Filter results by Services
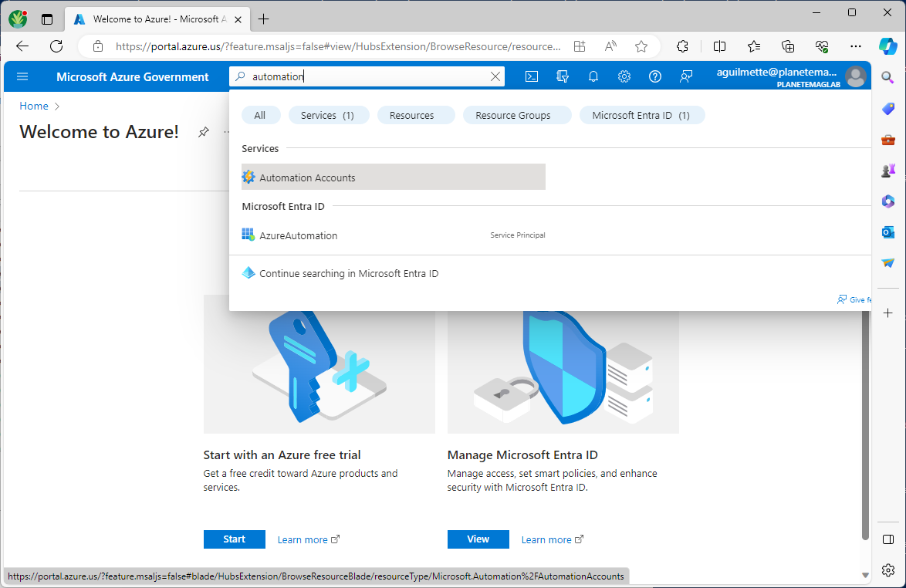 [x=328, y=115]
